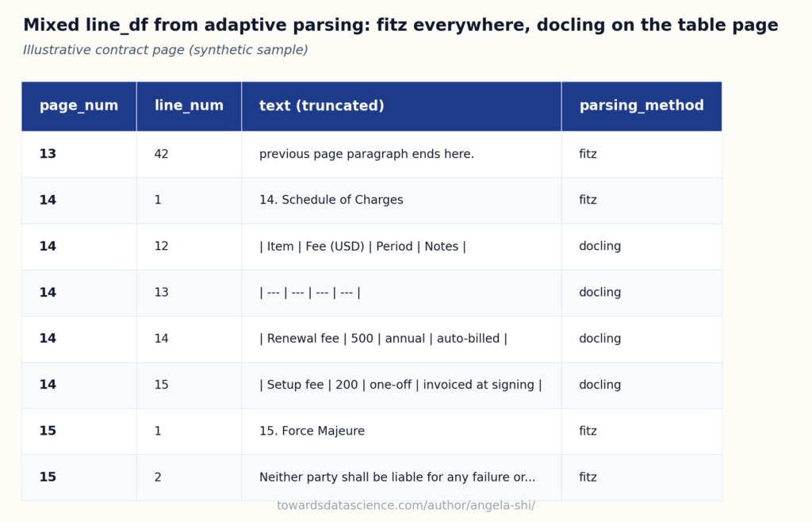Open the towardsdatascience.com author link

[406, 505]
